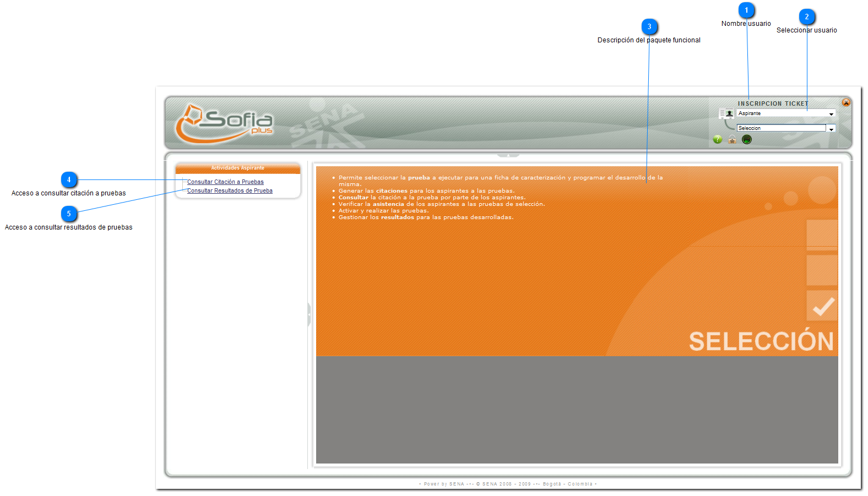The image size is (868, 496).
Task: Click the orange close session X icon
Action: pos(846,102)
